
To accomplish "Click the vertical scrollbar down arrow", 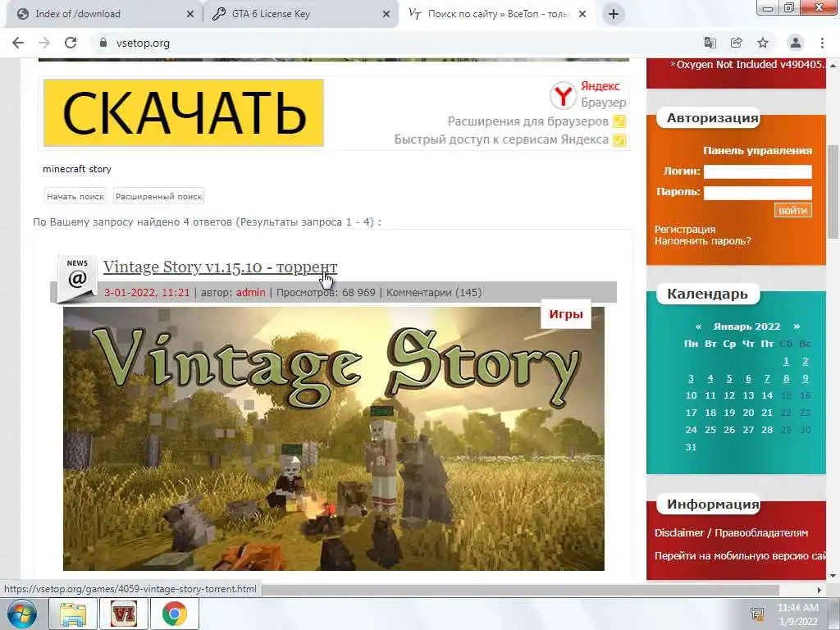I will click(x=833, y=577).
